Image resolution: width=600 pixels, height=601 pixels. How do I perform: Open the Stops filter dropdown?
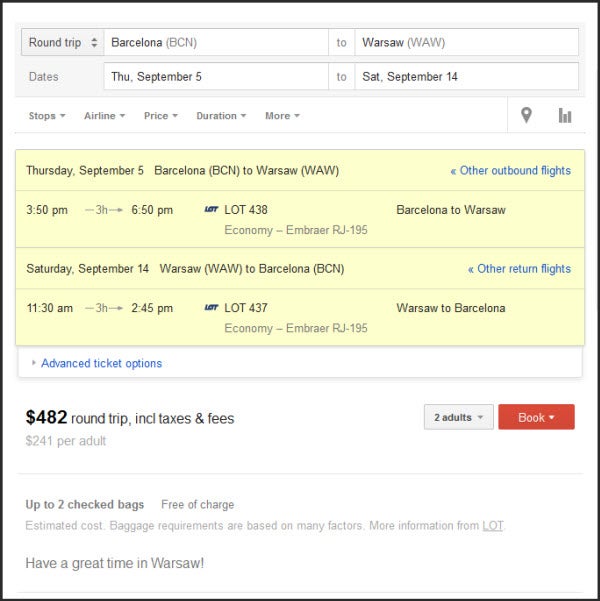(47, 116)
